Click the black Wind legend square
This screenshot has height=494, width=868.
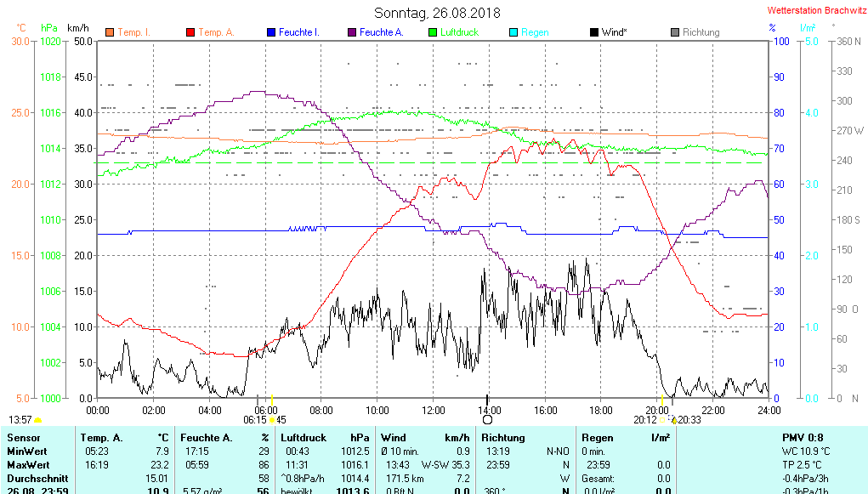593,32
